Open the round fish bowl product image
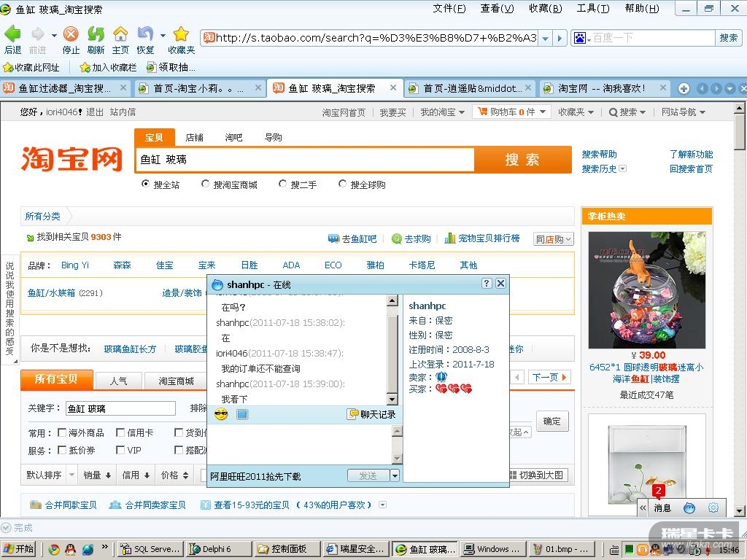The height and width of the screenshot is (560, 747). (x=646, y=290)
